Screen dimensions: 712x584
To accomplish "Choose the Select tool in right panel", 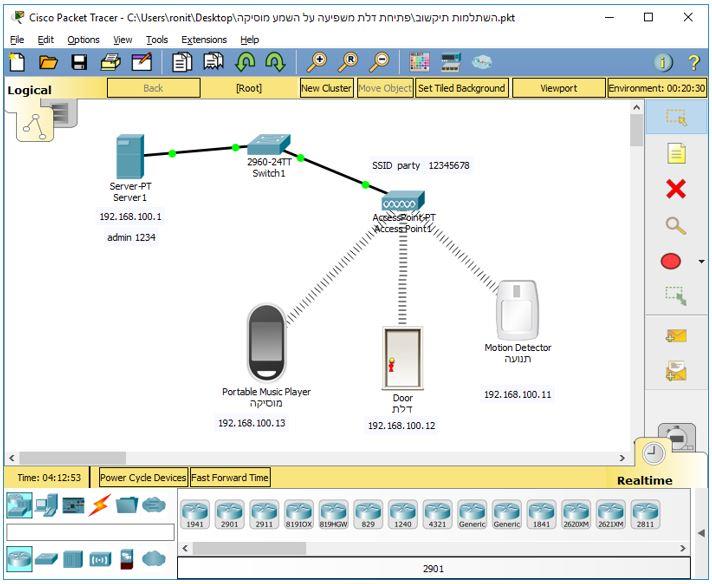I will click(x=676, y=117).
